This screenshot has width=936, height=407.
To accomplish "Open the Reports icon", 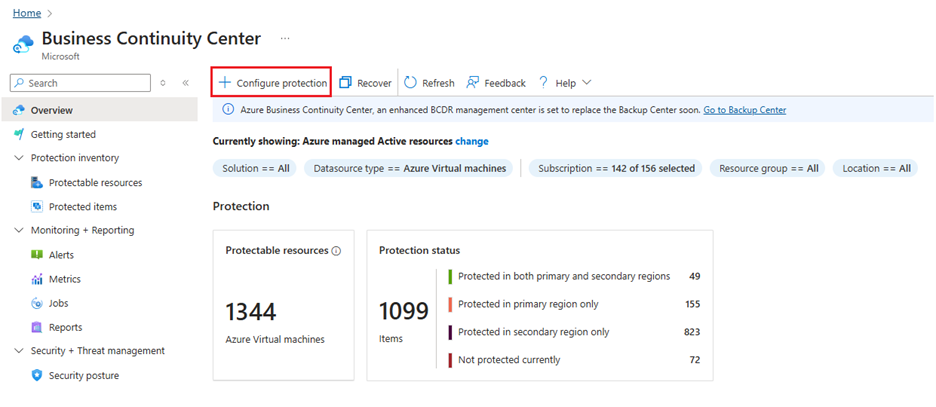I will pyautogui.click(x=37, y=327).
